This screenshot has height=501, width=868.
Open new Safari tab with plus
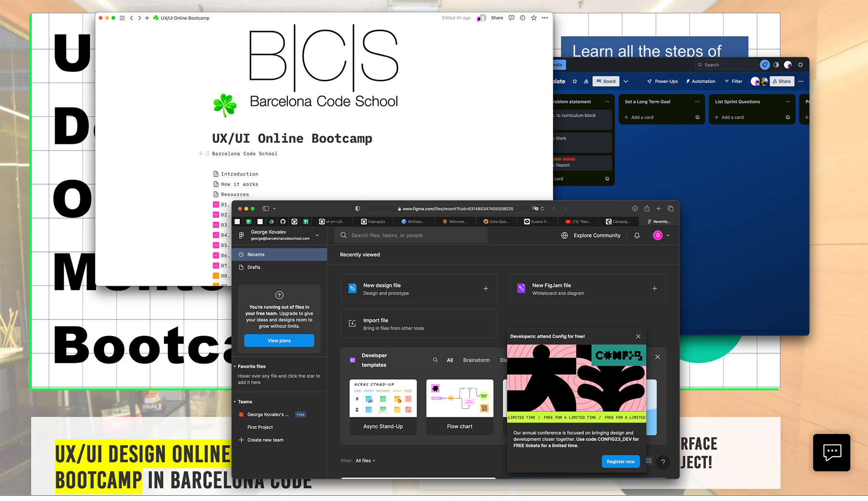pos(659,209)
